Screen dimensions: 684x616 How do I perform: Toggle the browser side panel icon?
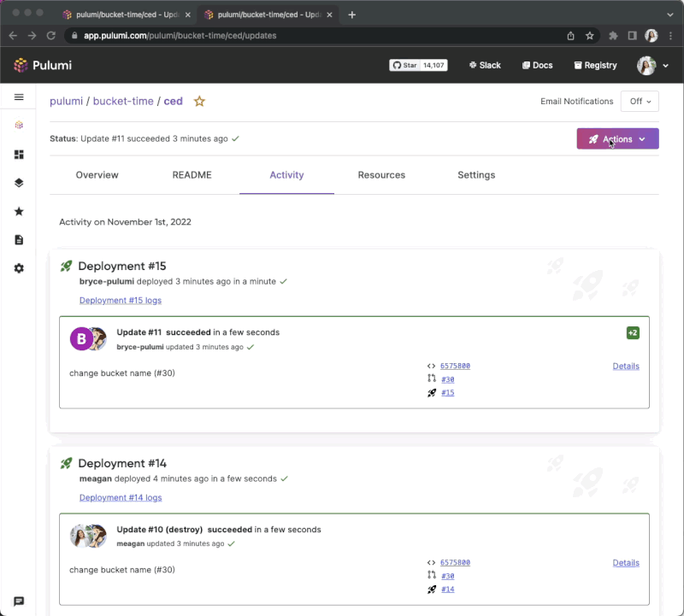click(x=632, y=36)
